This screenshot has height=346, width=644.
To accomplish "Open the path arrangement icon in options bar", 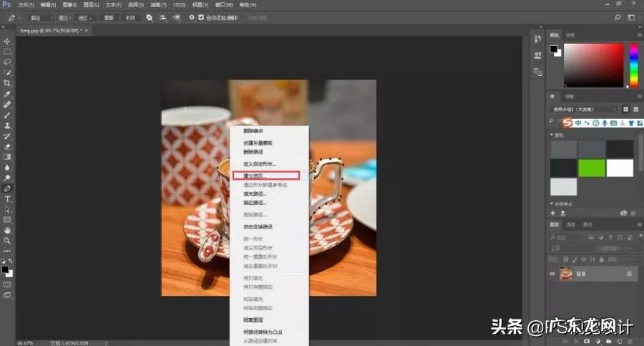I will [x=177, y=18].
